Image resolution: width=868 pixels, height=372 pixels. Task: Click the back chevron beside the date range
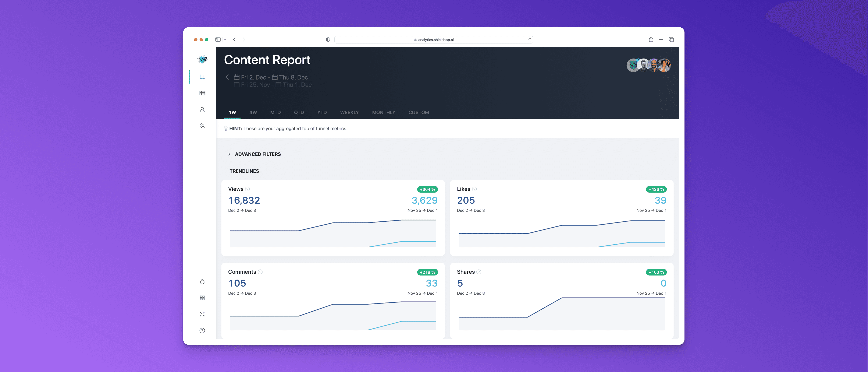pos(227,77)
